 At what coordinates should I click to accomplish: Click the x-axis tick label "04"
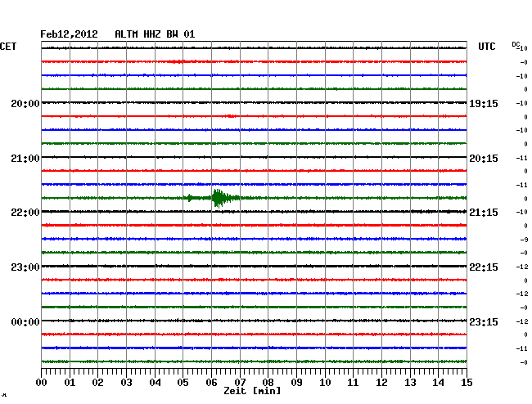coord(155,383)
